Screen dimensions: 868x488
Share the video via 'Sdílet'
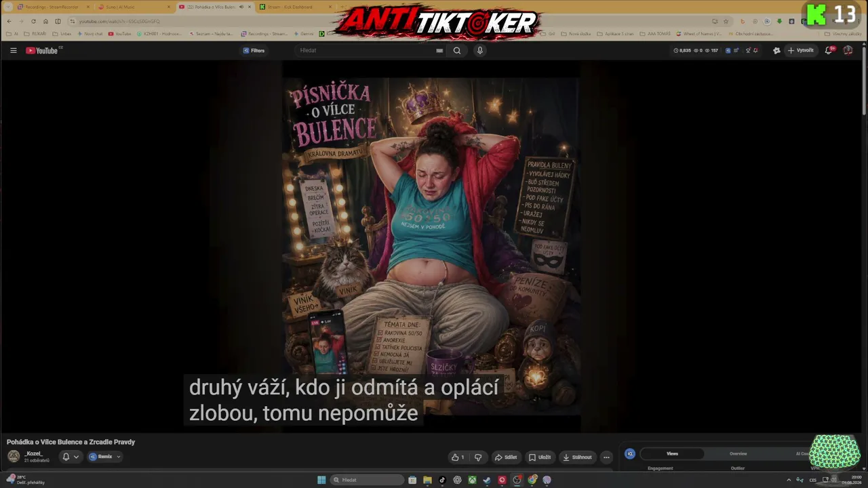tap(506, 457)
